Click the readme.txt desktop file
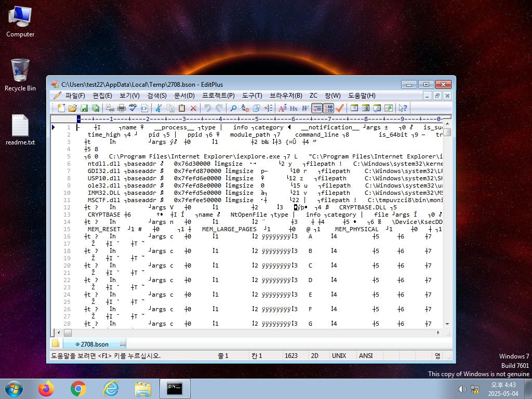 tap(20, 130)
